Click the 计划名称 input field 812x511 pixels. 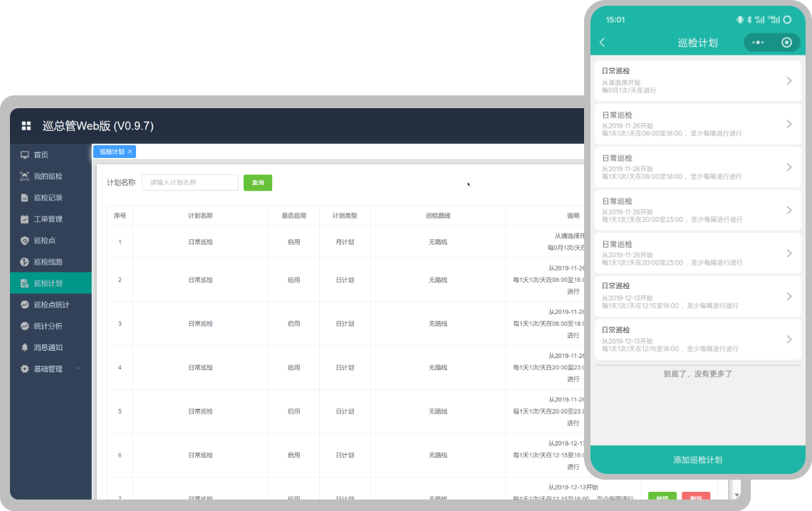coord(190,183)
